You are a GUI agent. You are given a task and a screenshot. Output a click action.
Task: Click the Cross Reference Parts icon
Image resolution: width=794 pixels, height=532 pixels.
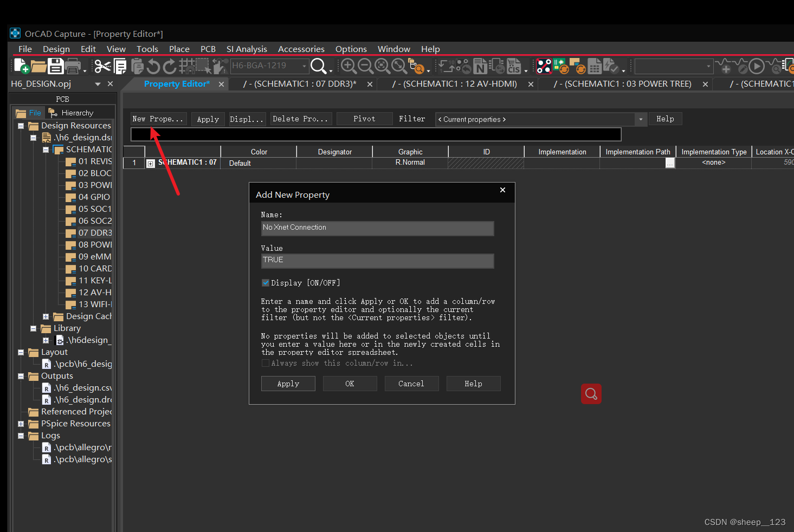(496, 66)
